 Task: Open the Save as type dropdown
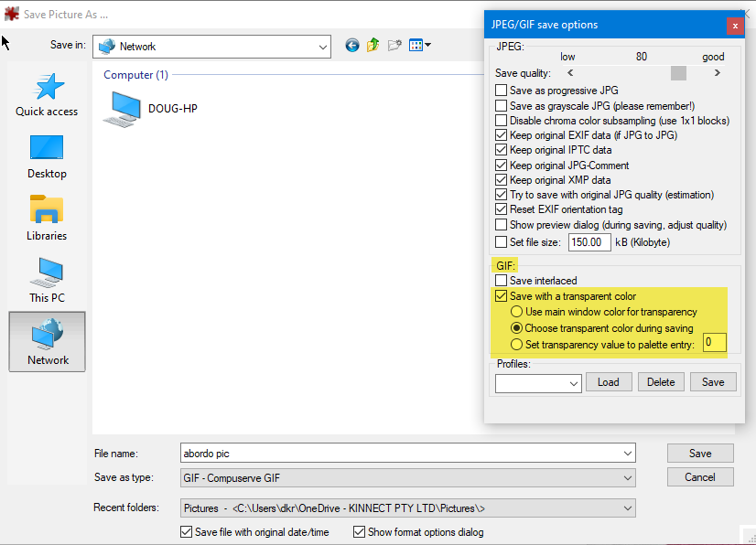(408, 478)
